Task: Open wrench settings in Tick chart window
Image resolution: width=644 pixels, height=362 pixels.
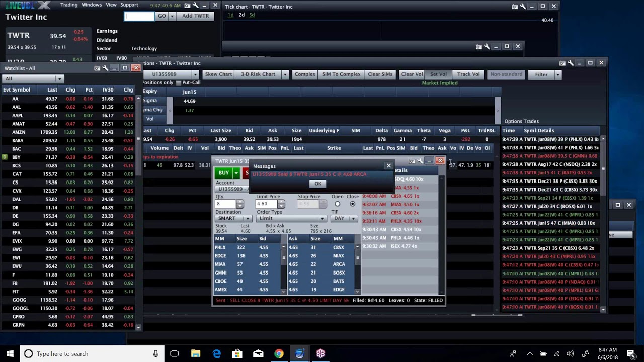Action: point(523,7)
